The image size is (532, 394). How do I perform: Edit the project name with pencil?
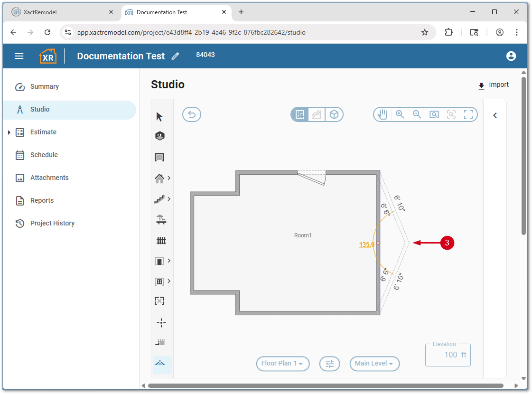[176, 56]
